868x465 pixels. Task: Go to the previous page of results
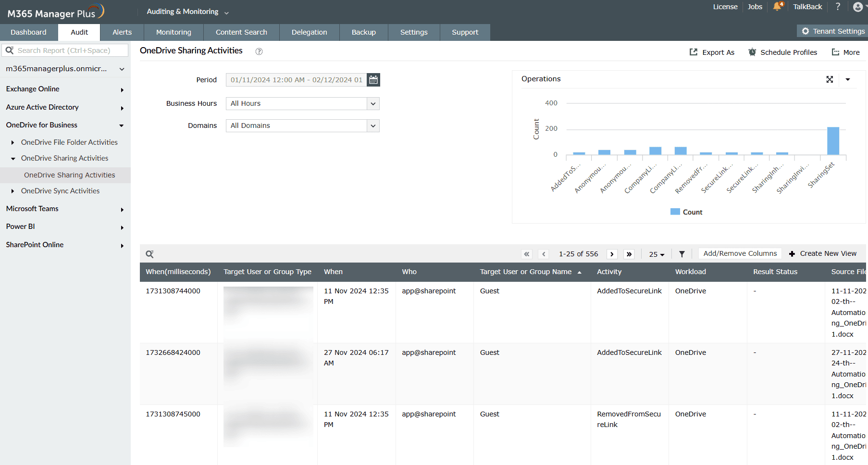544,254
